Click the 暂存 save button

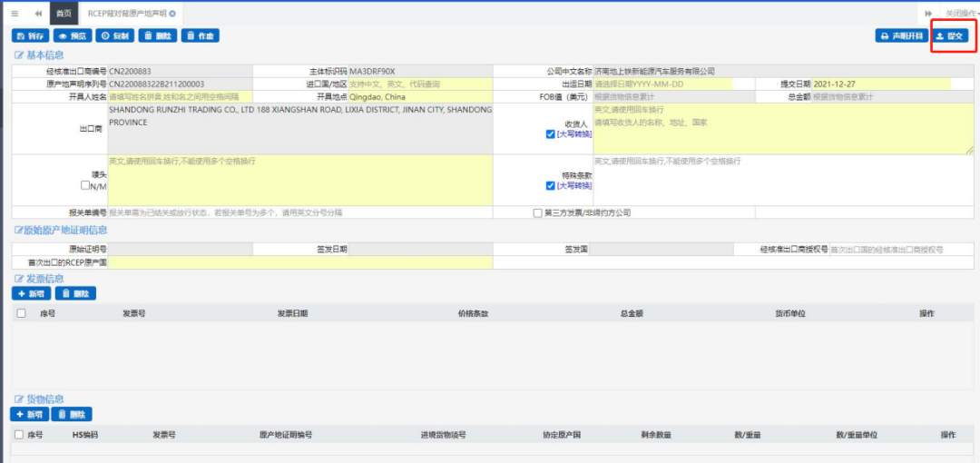pos(30,35)
